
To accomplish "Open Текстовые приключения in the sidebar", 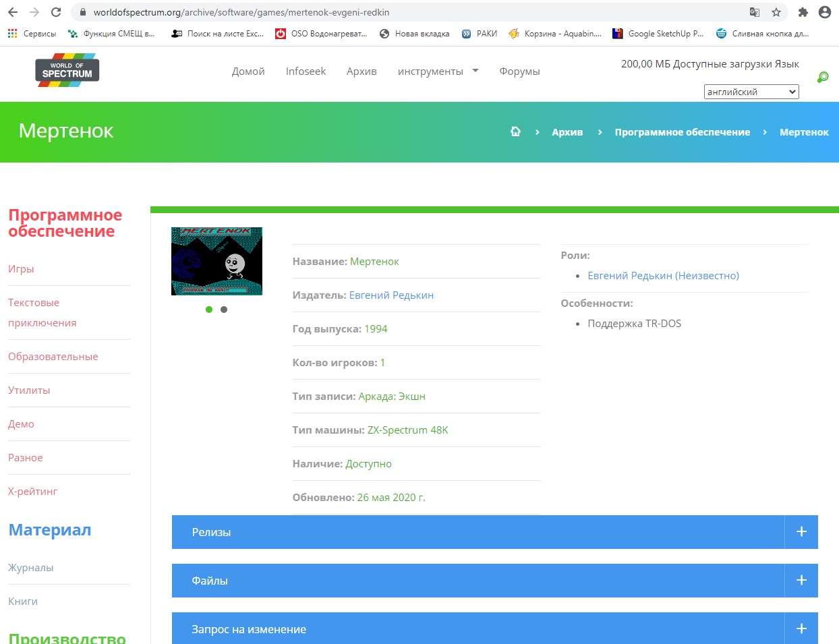I will point(42,312).
